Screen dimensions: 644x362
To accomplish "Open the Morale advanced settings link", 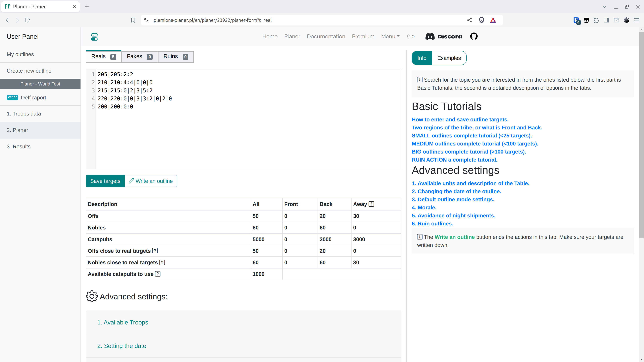I will coord(424,207).
